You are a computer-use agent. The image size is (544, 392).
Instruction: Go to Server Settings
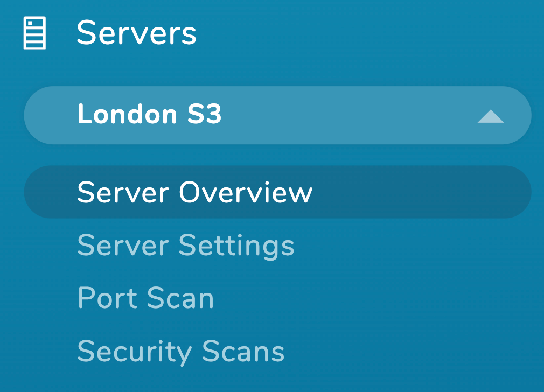(x=186, y=246)
